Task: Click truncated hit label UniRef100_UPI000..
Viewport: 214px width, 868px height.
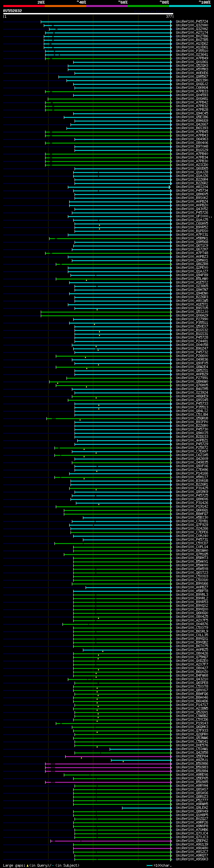Action: pyautogui.click(x=194, y=216)
